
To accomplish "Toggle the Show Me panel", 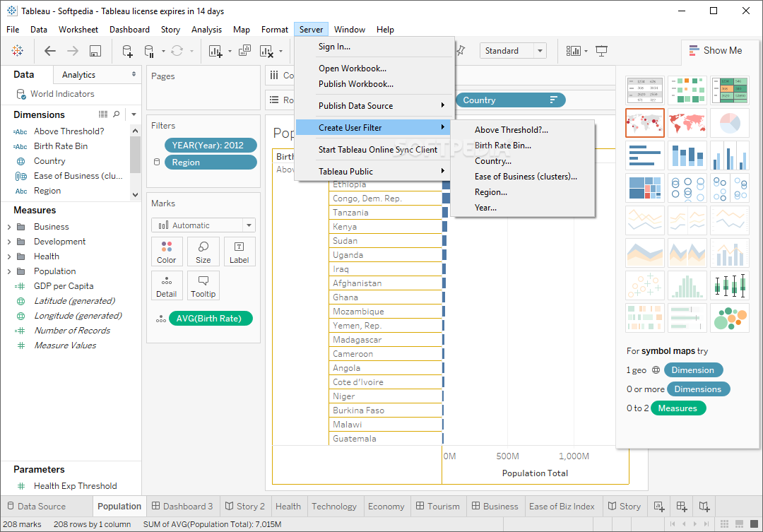I will click(x=715, y=51).
